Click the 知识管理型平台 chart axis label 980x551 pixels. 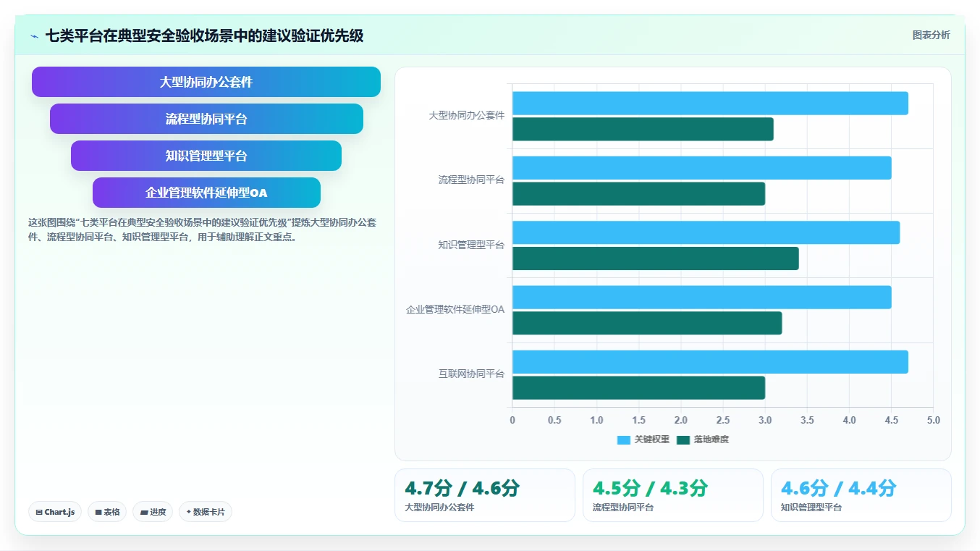tap(471, 245)
